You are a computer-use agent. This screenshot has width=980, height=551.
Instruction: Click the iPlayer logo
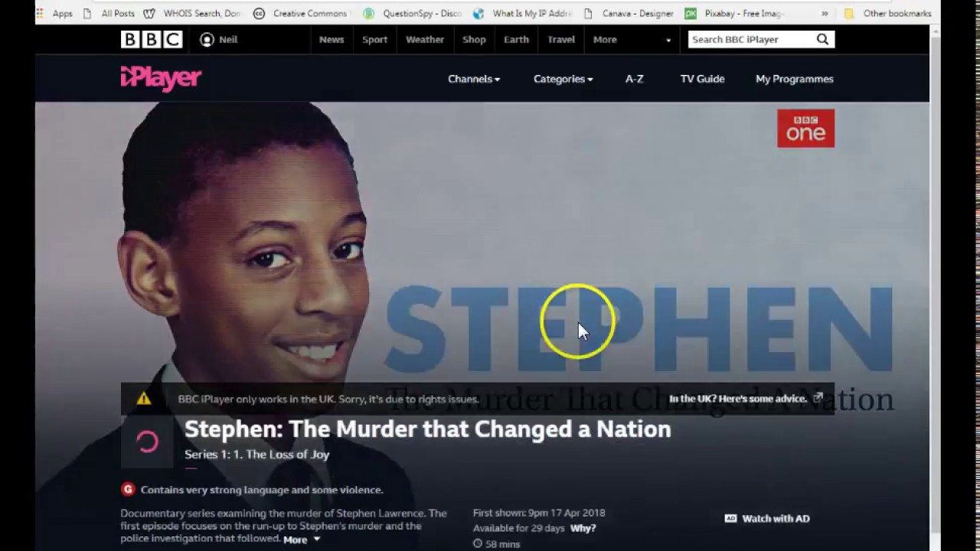point(161,78)
